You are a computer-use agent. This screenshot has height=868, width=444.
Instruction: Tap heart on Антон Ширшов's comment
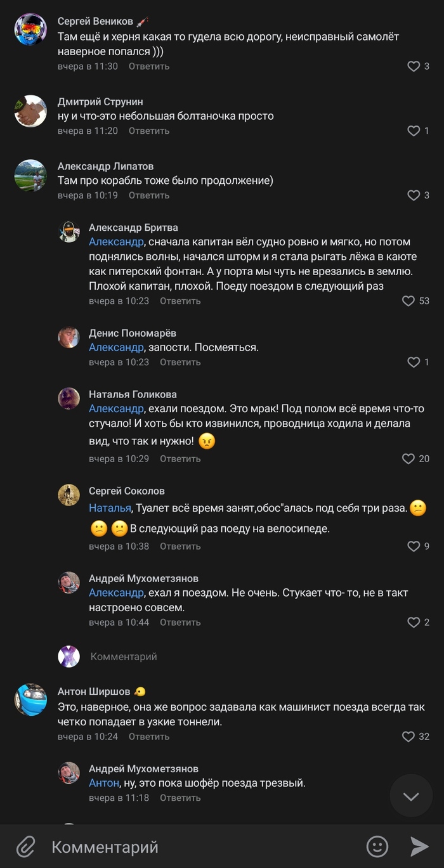pyautogui.click(x=408, y=737)
